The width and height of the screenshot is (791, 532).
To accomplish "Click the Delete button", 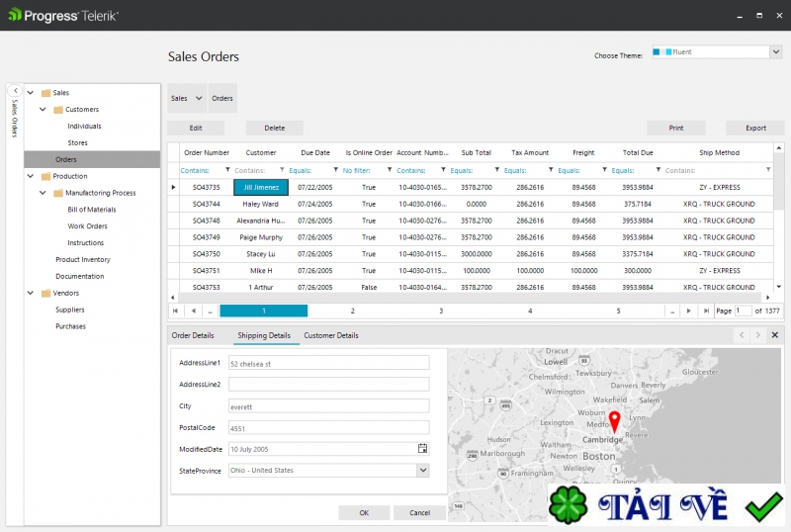I will pyautogui.click(x=274, y=128).
